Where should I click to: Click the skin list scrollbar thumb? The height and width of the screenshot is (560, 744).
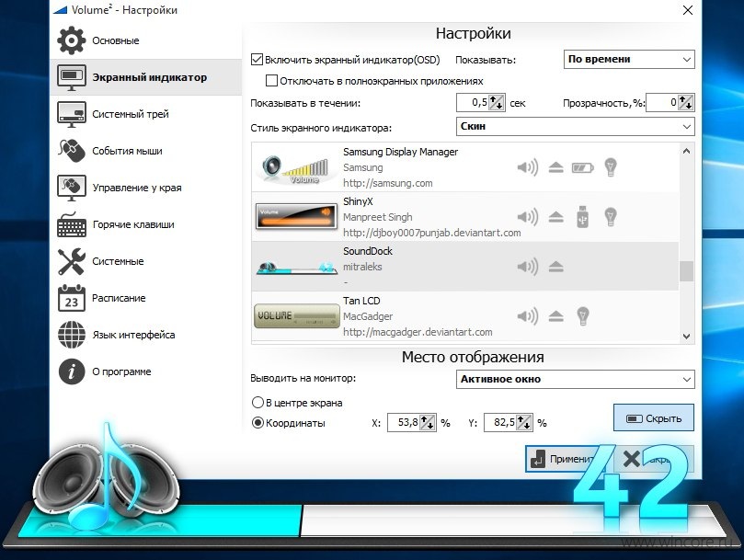pyautogui.click(x=686, y=271)
